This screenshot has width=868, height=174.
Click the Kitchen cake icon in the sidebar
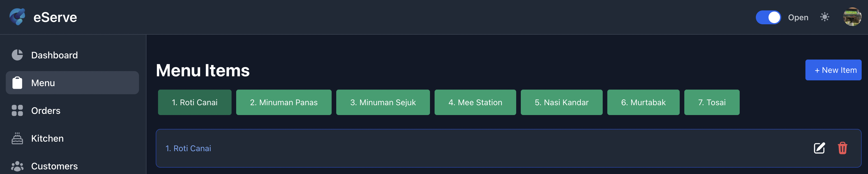pos(17,138)
